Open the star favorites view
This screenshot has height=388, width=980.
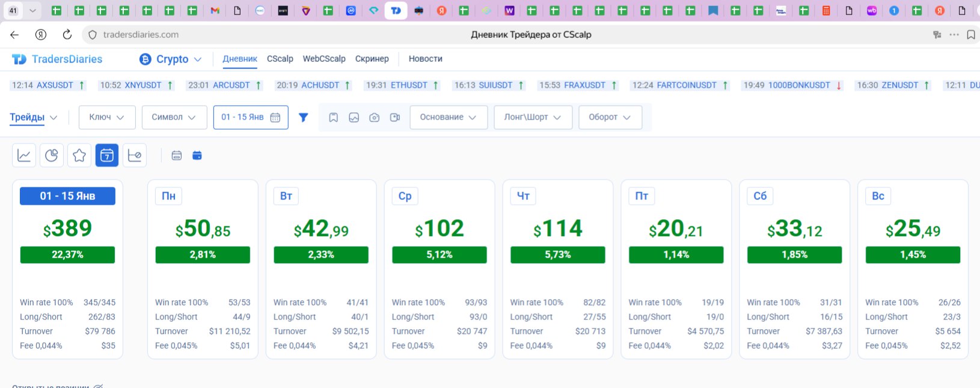(x=79, y=156)
